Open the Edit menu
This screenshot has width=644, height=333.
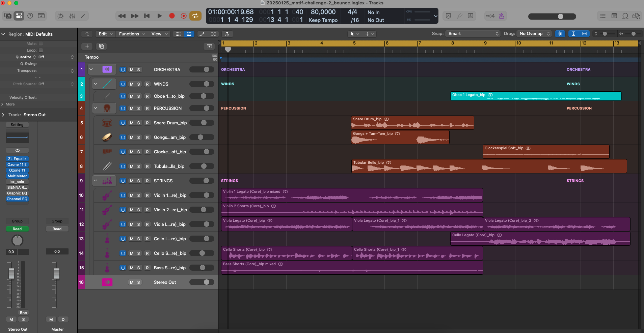point(105,34)
